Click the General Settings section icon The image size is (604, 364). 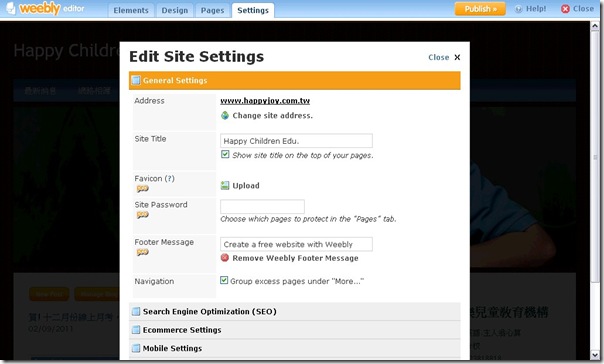[136, 80]
